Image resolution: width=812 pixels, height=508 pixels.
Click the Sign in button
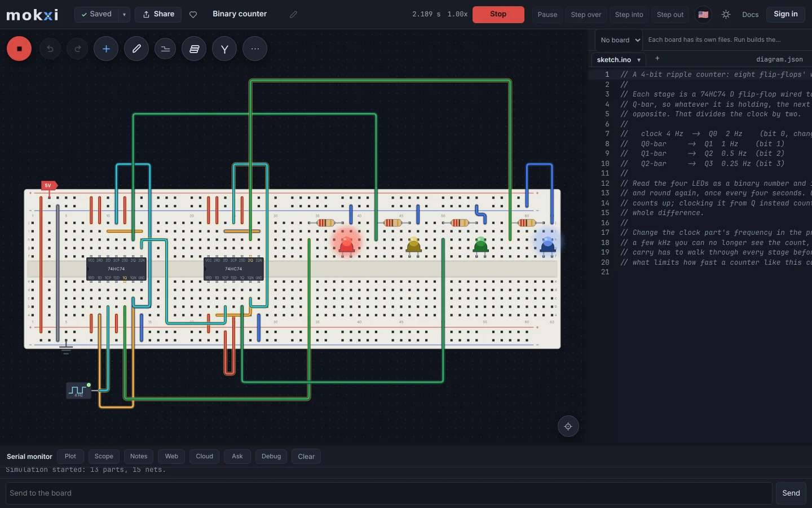pyautogui.click(x=785, y=15)
